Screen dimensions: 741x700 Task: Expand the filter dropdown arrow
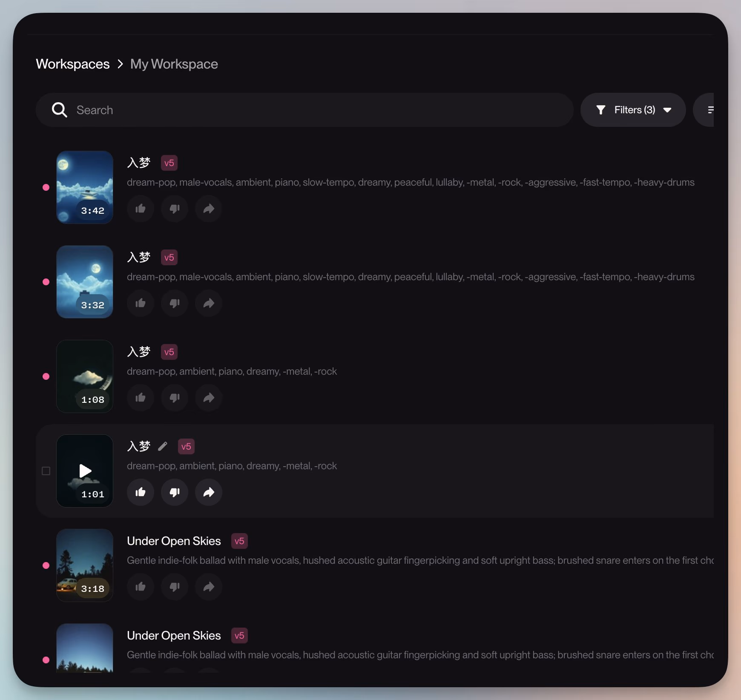coord(667,110)
